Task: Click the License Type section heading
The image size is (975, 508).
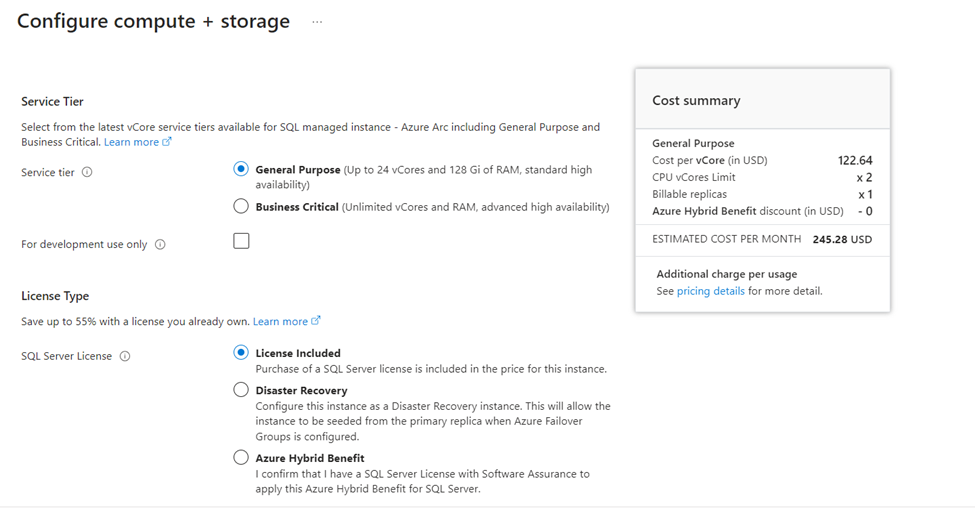Action: (x=55, y=296)
